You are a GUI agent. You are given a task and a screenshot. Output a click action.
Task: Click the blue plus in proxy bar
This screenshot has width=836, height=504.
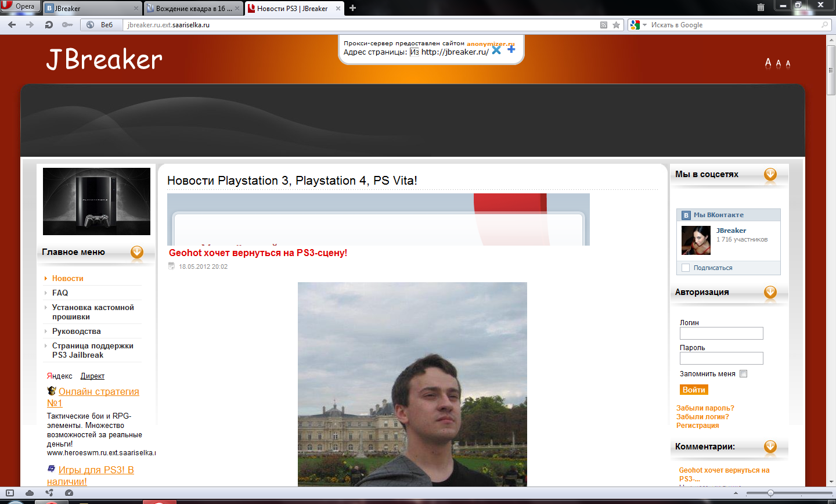(x=511, y=49)
